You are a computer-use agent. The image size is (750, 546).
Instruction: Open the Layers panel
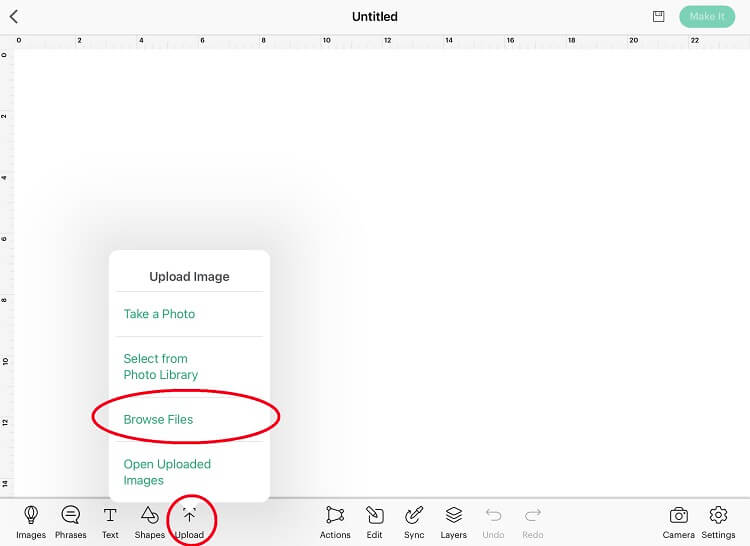click(453, 523)
